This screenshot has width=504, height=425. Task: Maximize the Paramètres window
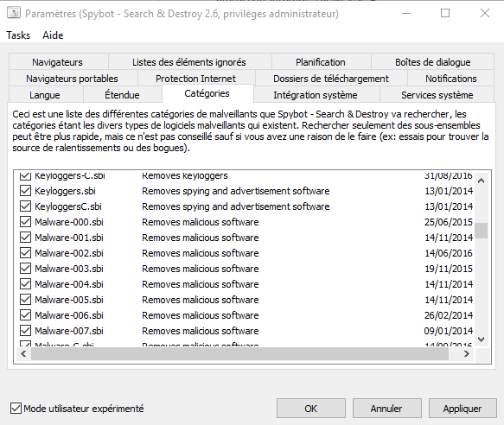point(445,13)
